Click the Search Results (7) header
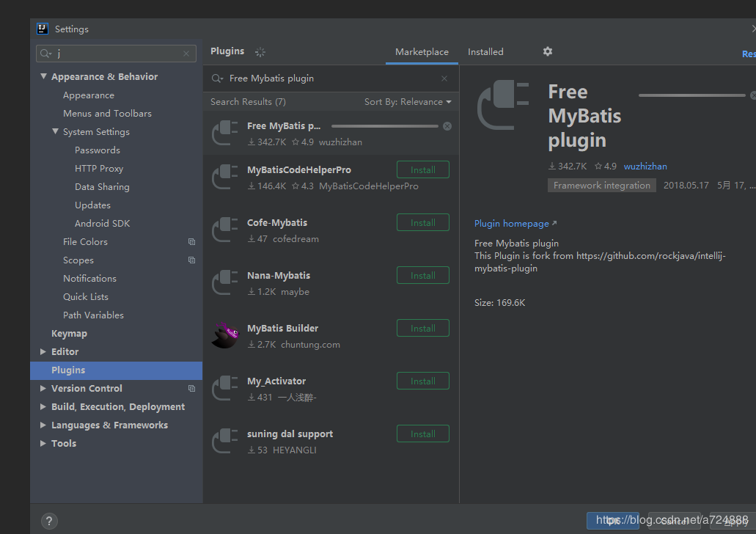Image resolution: width=756 pixels, height=534 pixels. pyautogui.click(x=248, y=102)
